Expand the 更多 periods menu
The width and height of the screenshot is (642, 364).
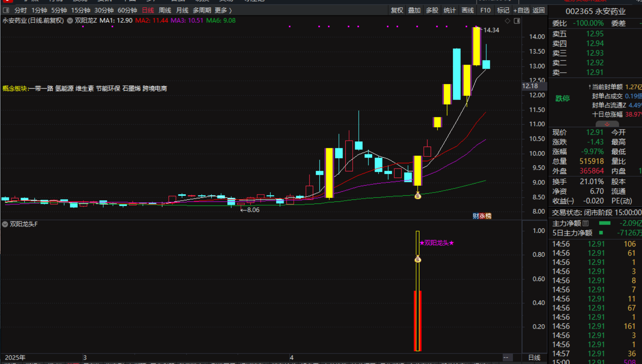(x=223, y=10)
